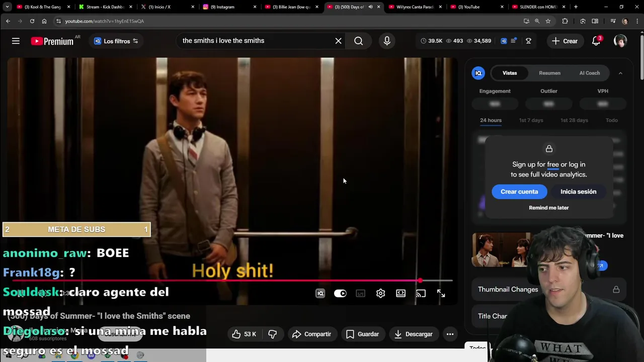The width and height of the screenshot is (644, 362).
Task: Open Chrome extensions puzzle icon
Action: (565, 21)
